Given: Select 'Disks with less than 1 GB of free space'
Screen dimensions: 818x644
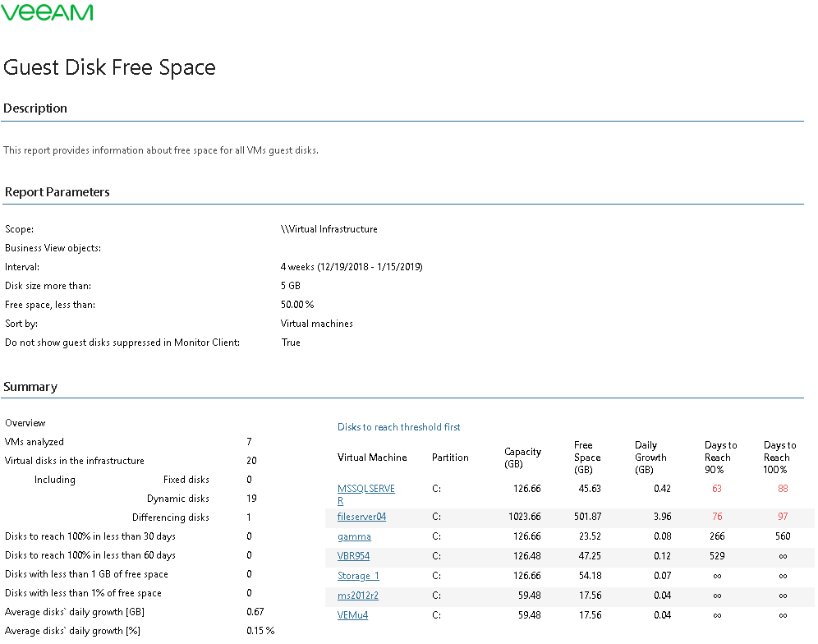Looking at the screenshot, I should pos(86,574).
